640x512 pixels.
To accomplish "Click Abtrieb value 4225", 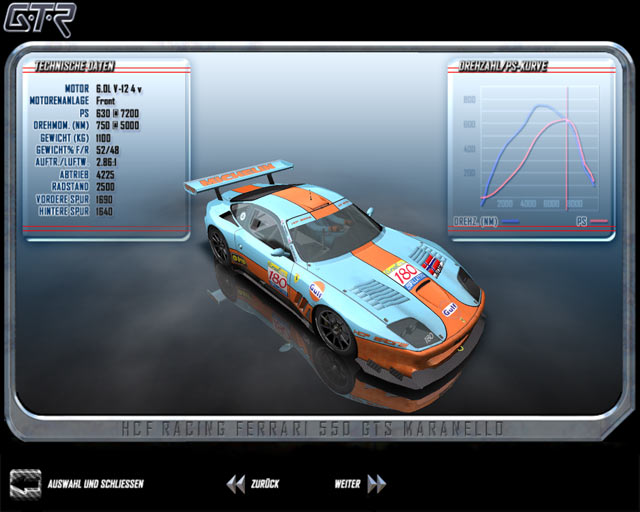I will [105, 175].
